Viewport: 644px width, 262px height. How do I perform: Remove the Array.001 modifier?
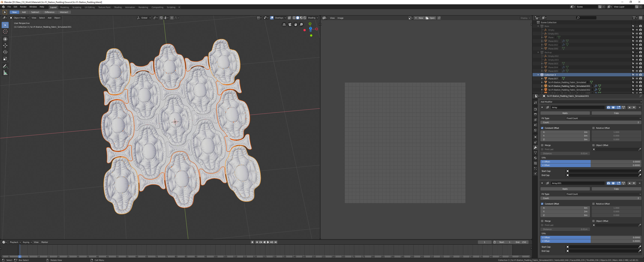coord(640,183)
